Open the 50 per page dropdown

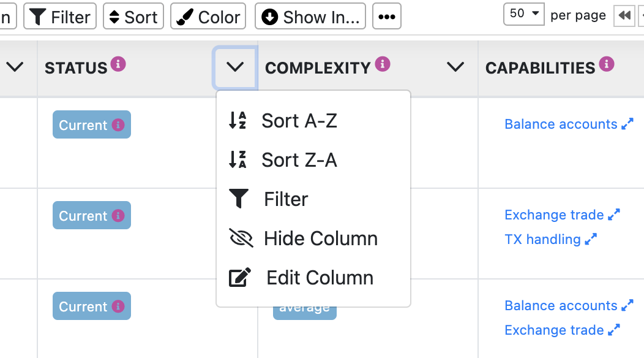click(x=523, y=14)
